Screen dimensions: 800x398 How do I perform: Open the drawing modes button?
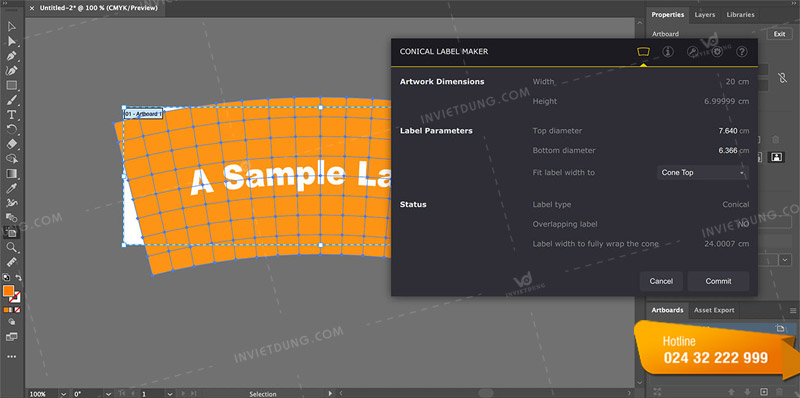click(x=12, y=322)
